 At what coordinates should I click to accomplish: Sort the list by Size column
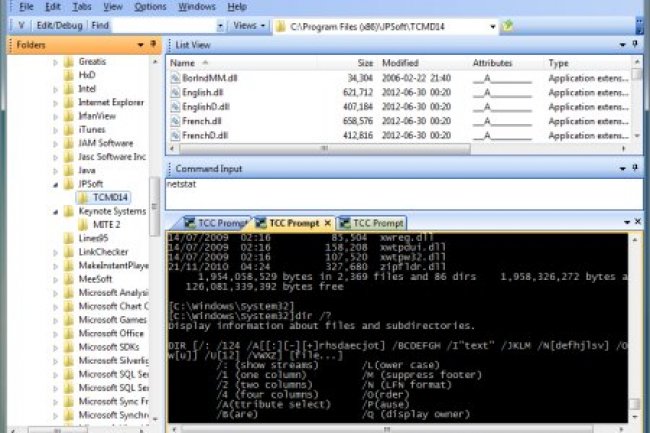point(365,63)
